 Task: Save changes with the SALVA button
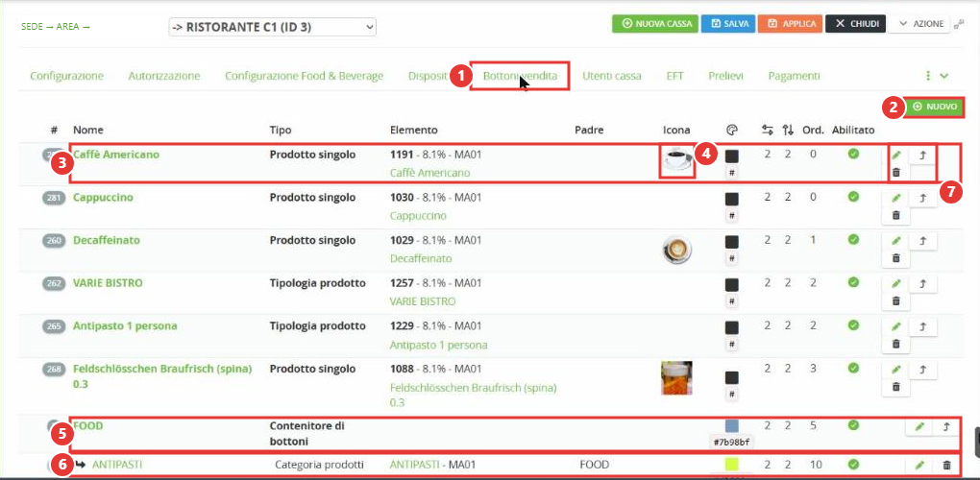[728, 24]
